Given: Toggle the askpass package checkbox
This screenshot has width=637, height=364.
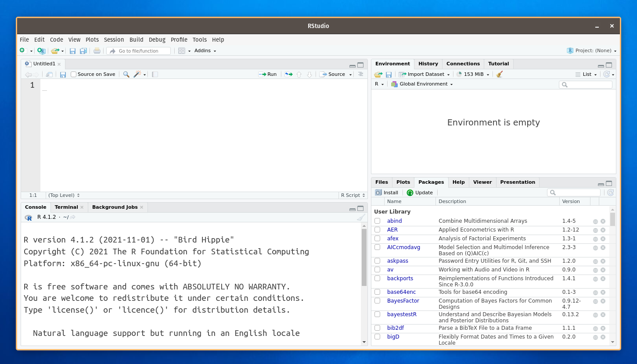Looking at the screenshot, I should pyautogui.click(x=377, y=261).
